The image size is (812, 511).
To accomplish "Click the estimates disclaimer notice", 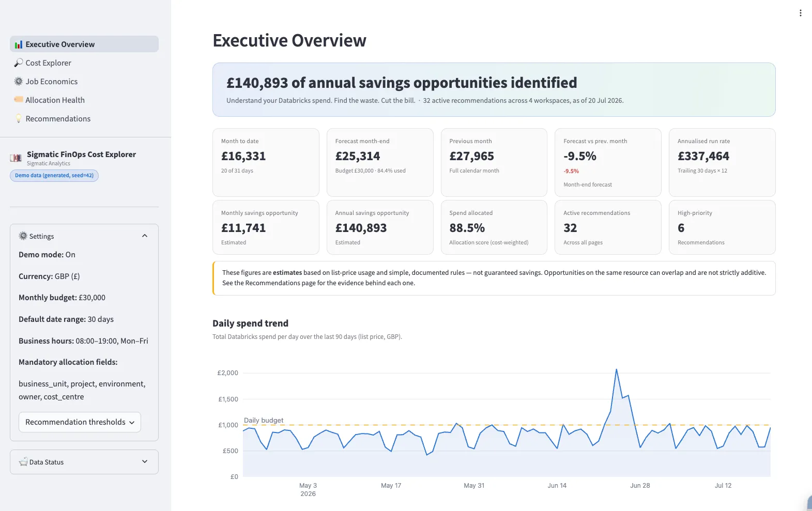I will pyautogui.click(x=494, y=278).
